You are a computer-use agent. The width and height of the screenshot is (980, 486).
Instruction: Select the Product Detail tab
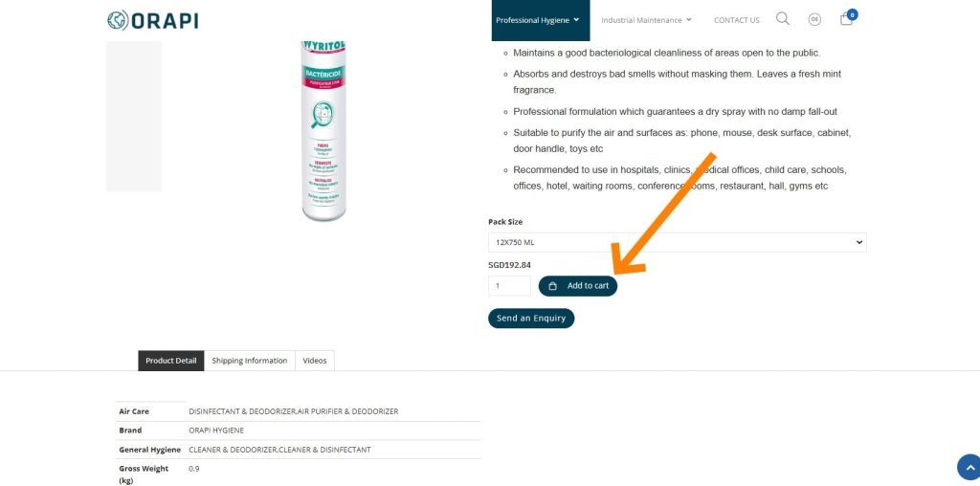[170, 361]
